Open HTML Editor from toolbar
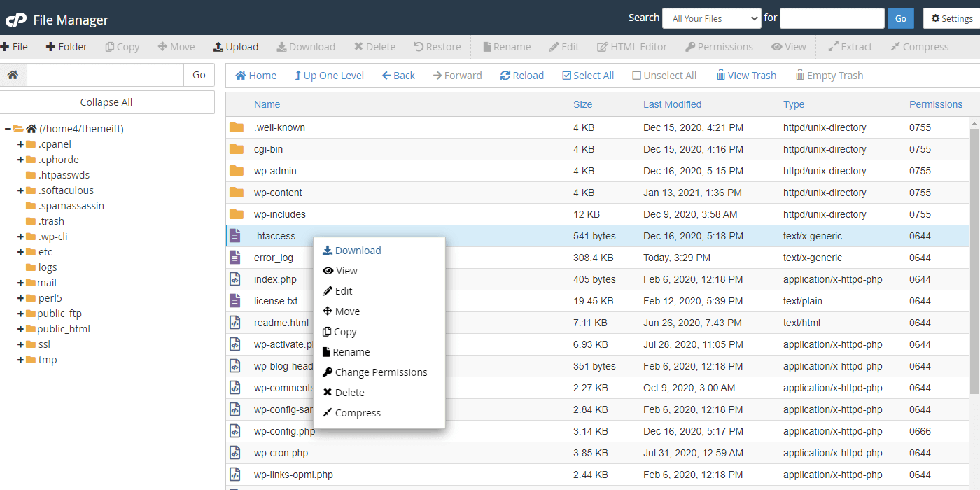980x490 pixels. tap(632, 47)
